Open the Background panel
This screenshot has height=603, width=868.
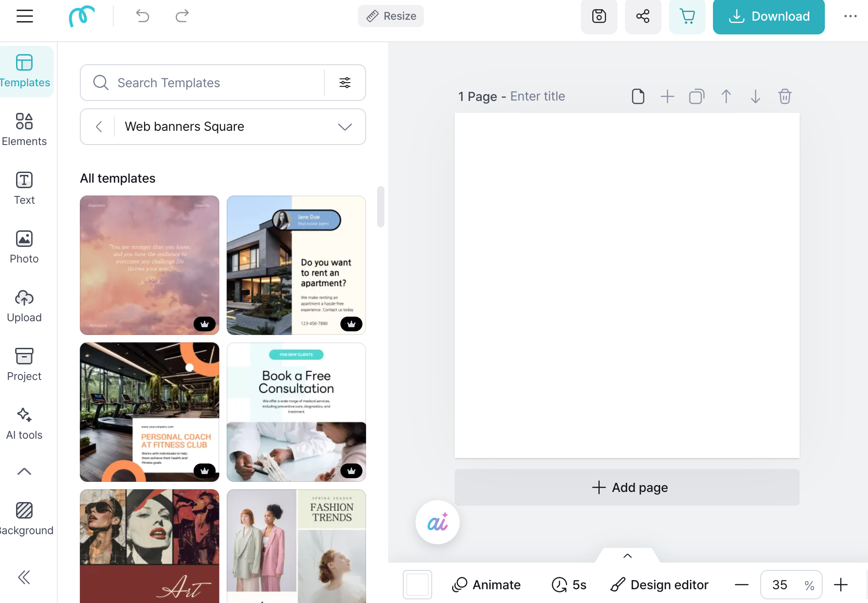click(24, 519)
